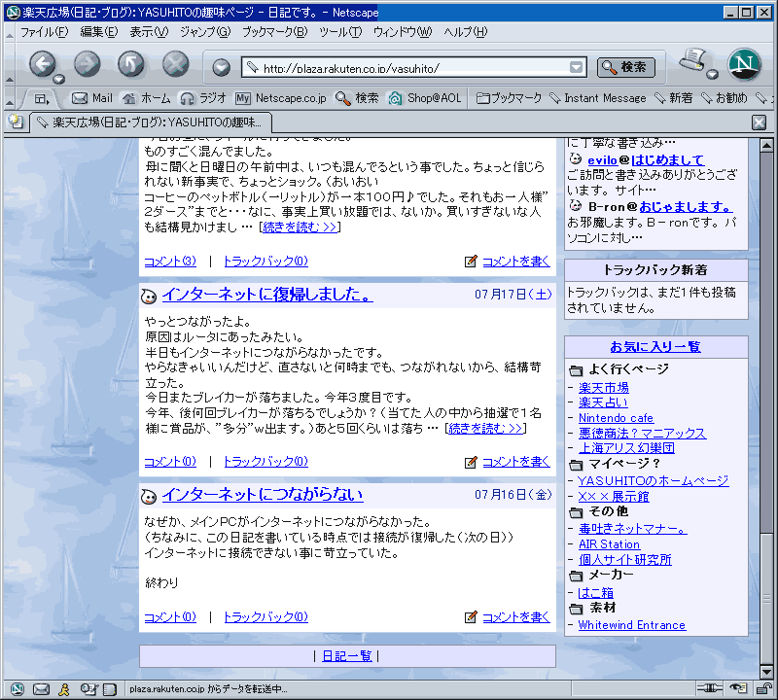Toggle the sidebar panel button in the personal toolbar
778x700 pixels.
[x=42, y=99]
